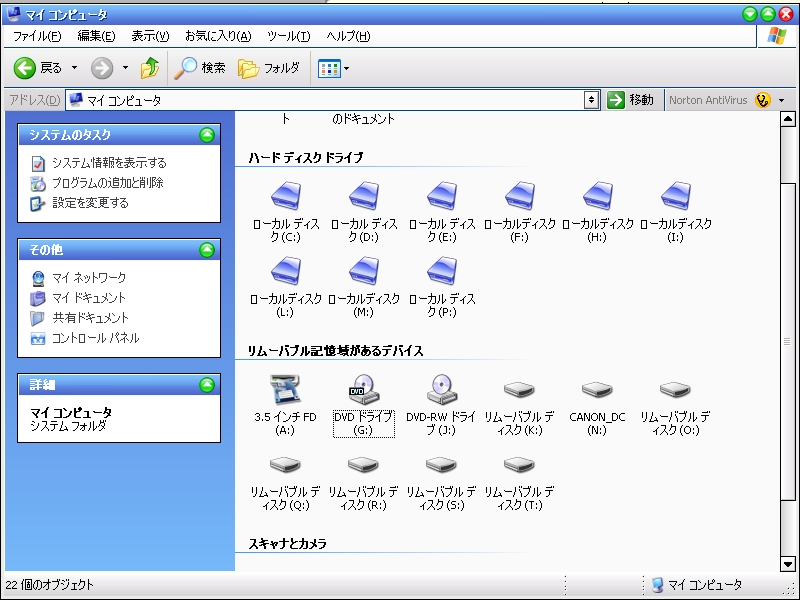
Task: Collapse the その他 panel
Action: (207, 250)
